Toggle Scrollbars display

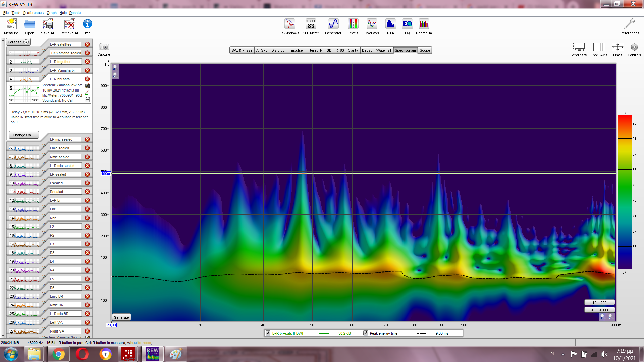point(578,47)
